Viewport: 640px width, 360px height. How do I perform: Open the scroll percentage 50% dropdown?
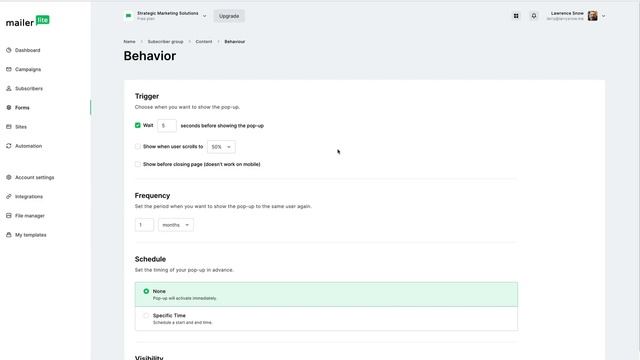[x=221, y=147]
